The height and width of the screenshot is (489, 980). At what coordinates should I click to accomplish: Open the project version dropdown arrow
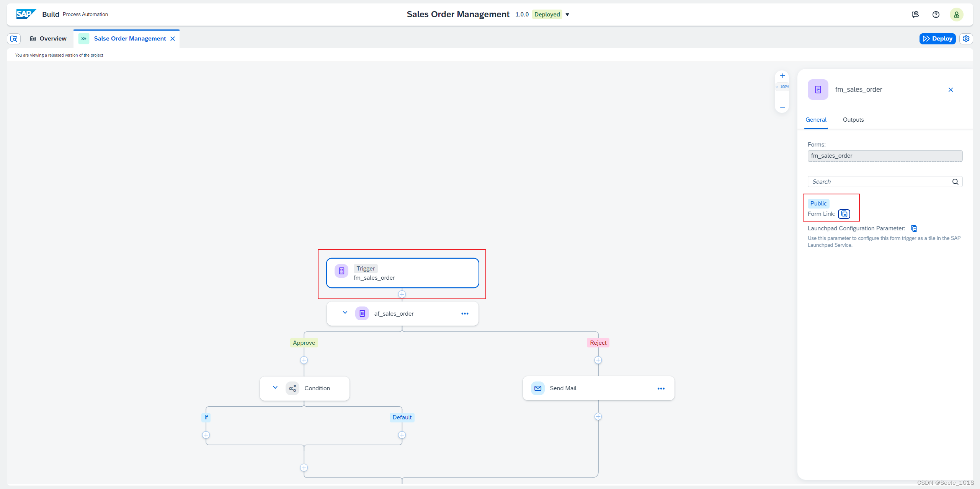pyautogui.click(x=567, y=15)
